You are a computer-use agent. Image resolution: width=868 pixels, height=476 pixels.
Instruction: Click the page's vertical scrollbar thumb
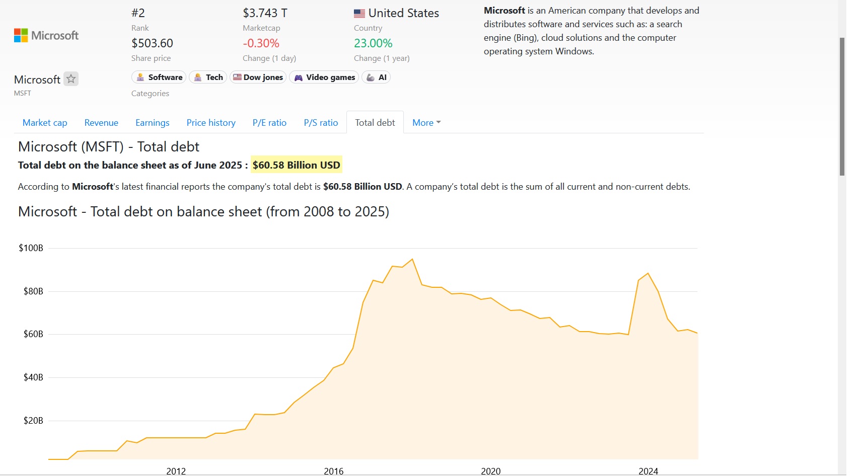(842, 107)
